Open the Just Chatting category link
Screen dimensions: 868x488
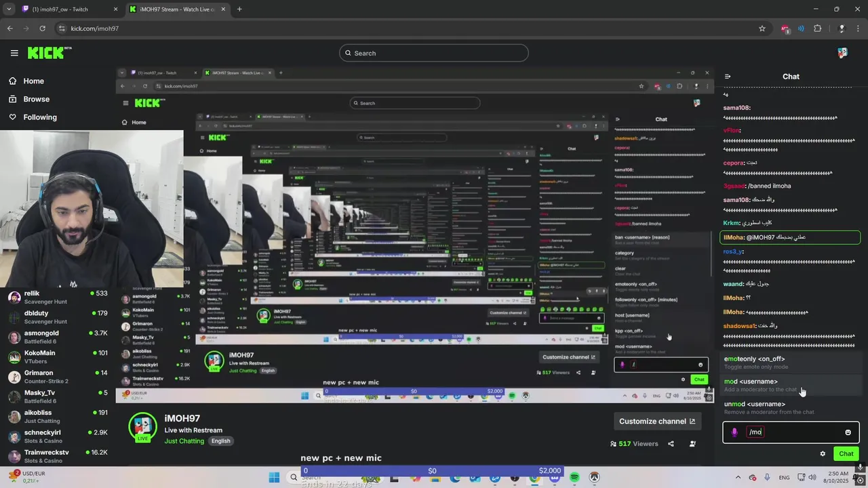click(184, 441)
